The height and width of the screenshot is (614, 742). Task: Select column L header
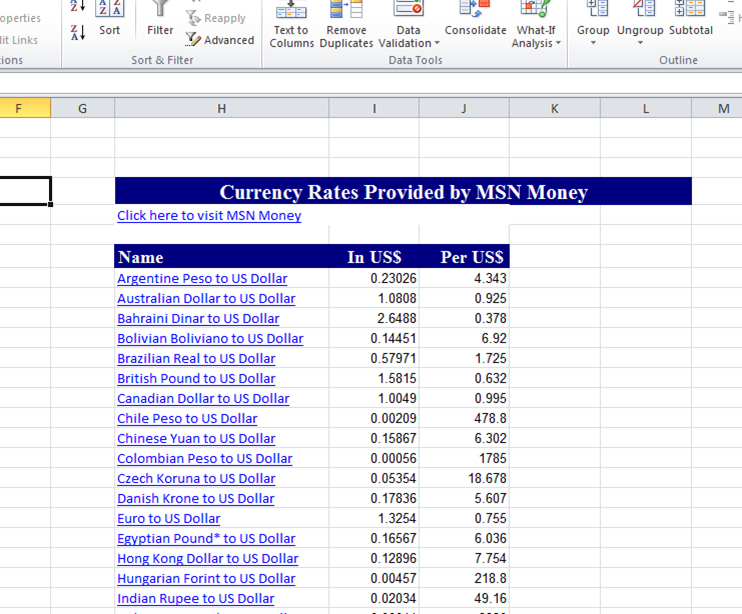tap(645, 108)
